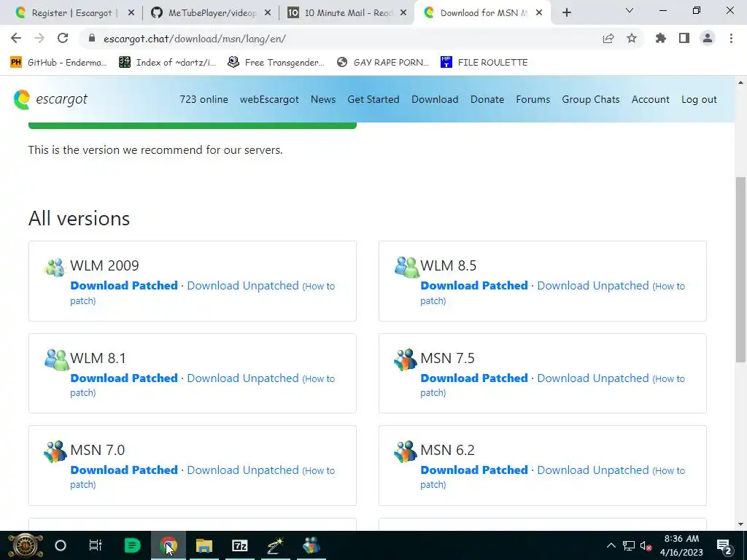Open the GitHub - Enderma bookmark
Viewport: 747px width, 560px height.
click(58, 63)
